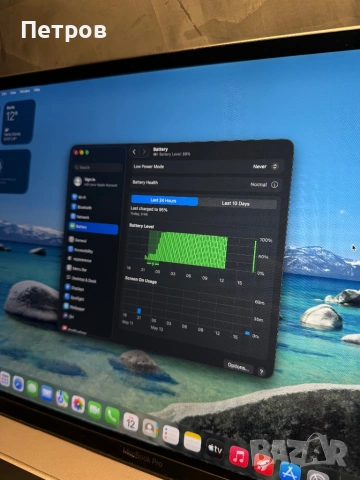The height and width of the screenshot is (480, 360).
Task: Open Desktop & Dock settings
Action: click(x=81, y=279)
